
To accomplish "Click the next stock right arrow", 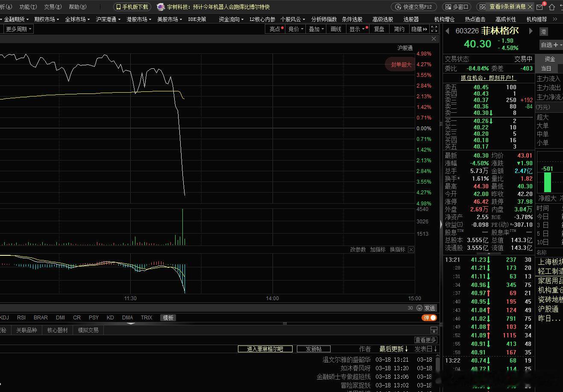I will point(531,31).
